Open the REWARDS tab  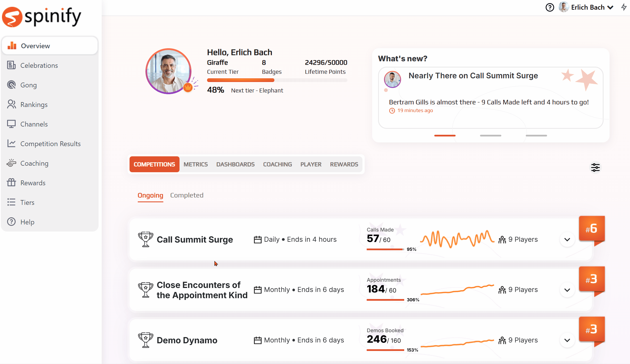point(344,164)
